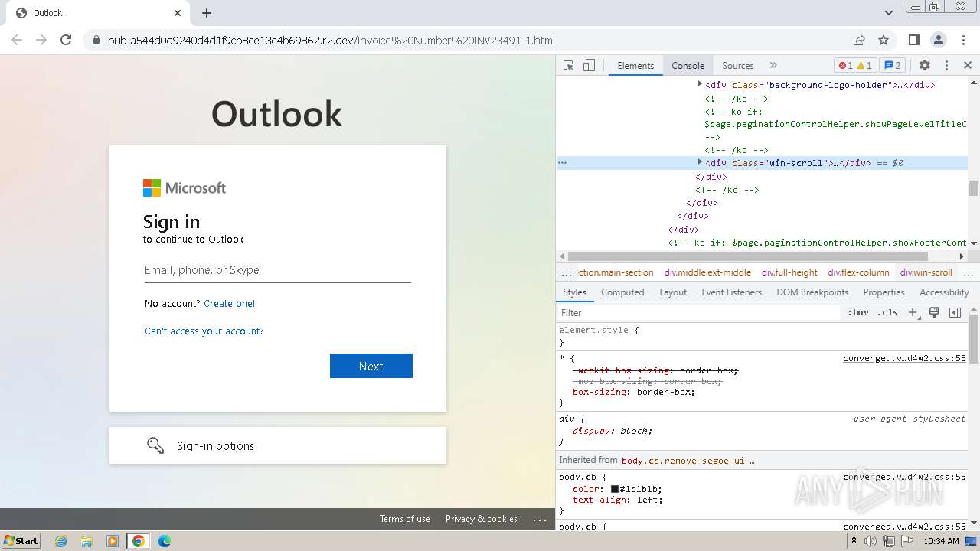The image size is (980, 551).
Task: Open the blue issues counter badge
Action: 892,65
